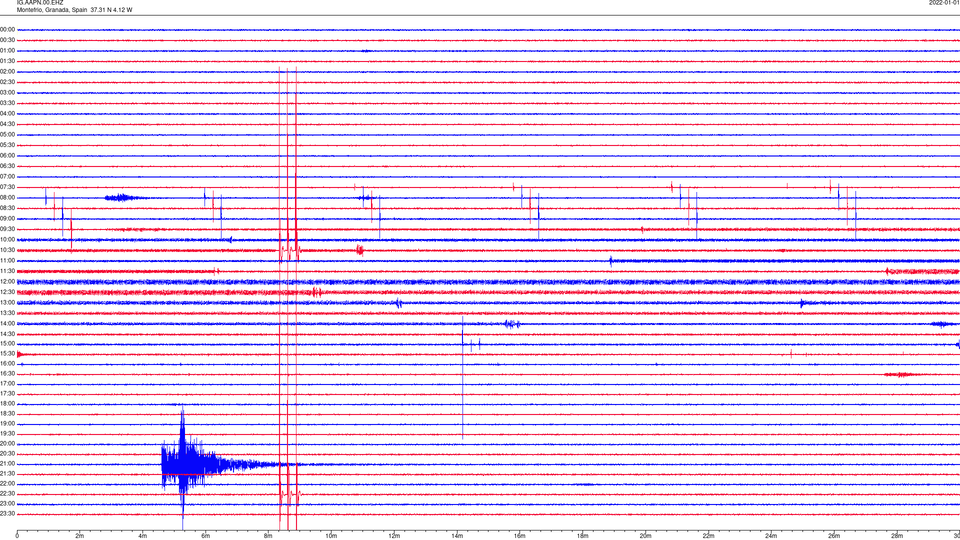Click the 4m tick label on time axis

(x=143, y=536)
